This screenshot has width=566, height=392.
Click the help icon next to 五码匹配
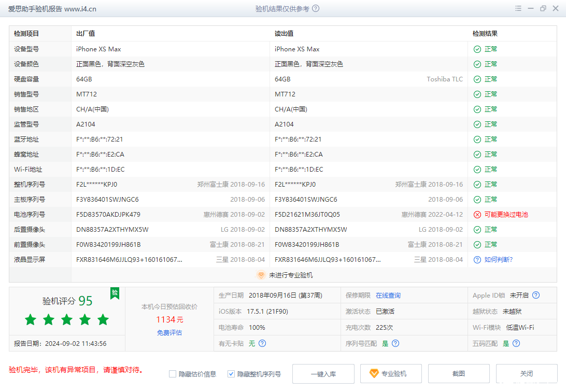click(516, 343)
